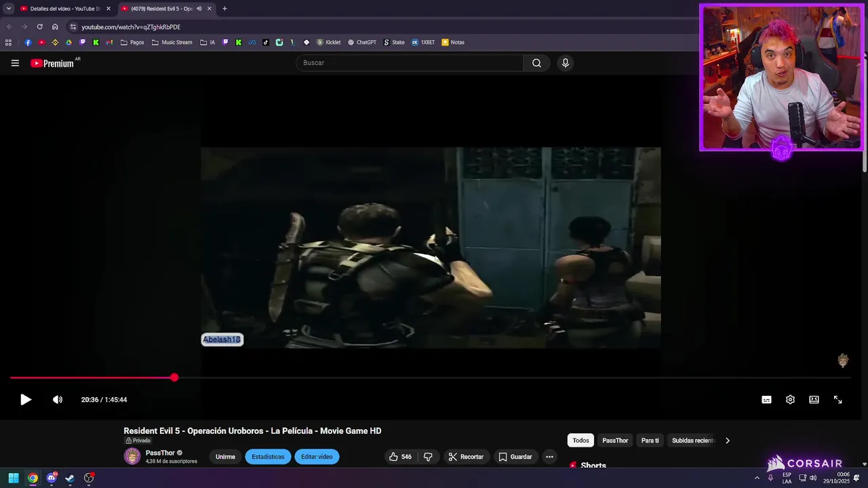
Task: Open the apps grid bookmark
Action: click(8, 42)
